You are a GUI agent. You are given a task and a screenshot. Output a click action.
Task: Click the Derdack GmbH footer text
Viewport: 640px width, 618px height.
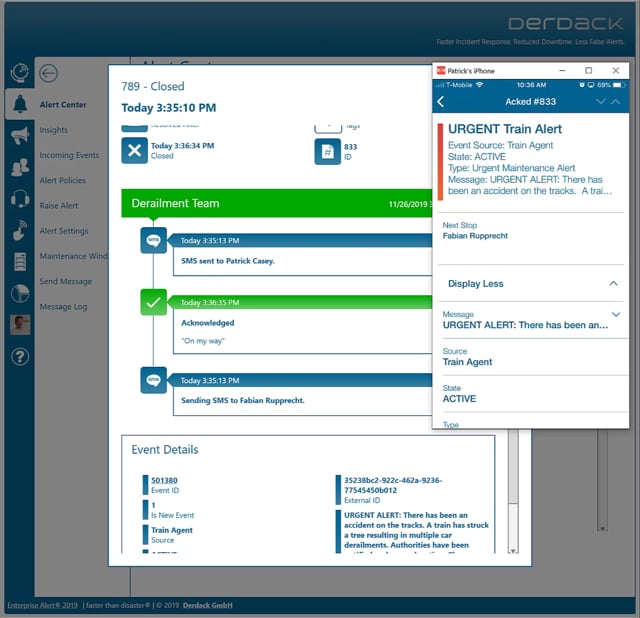coord(207,605)
